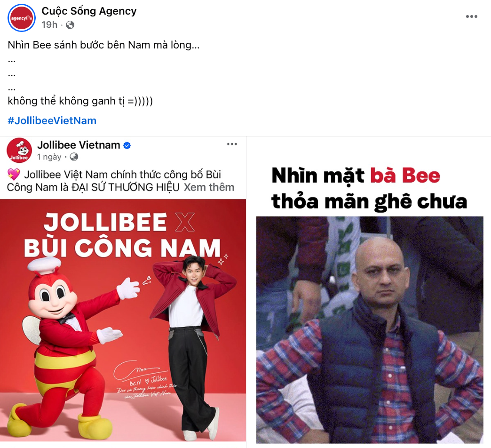Open Jollibee x Bùi Công Nam poster

pyautogui.click(x=123, y=320)
